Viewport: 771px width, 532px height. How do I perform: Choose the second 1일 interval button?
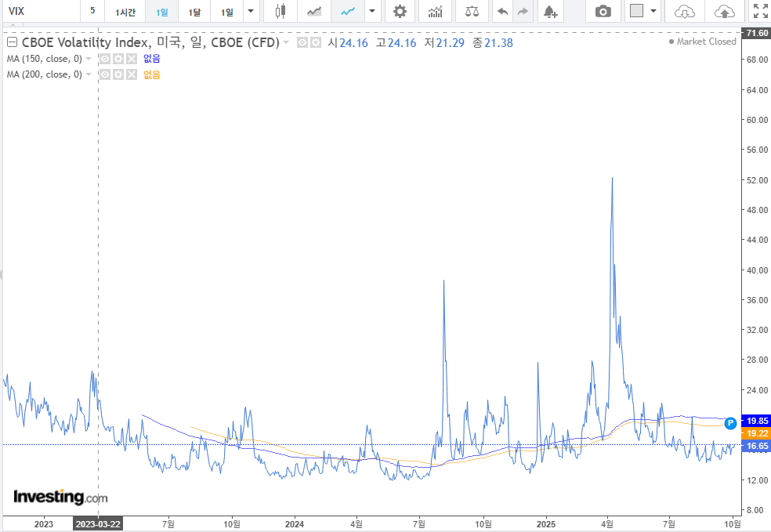[226, 11]
